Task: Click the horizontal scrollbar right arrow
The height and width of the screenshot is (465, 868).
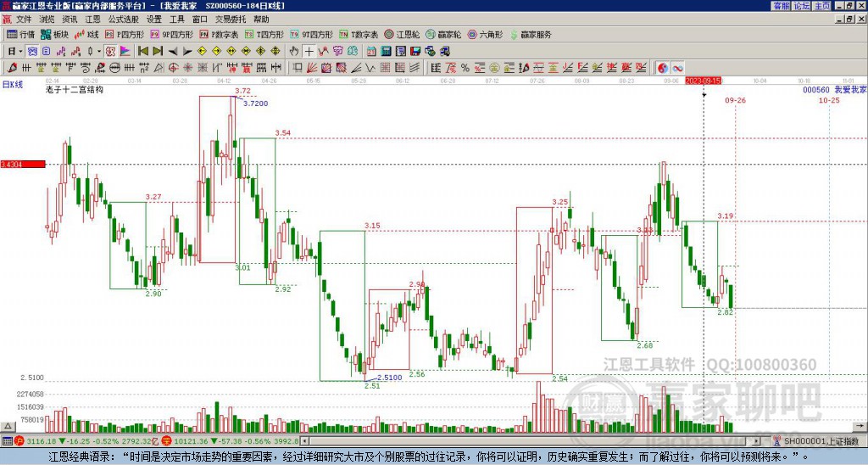Action: [757, 441]
